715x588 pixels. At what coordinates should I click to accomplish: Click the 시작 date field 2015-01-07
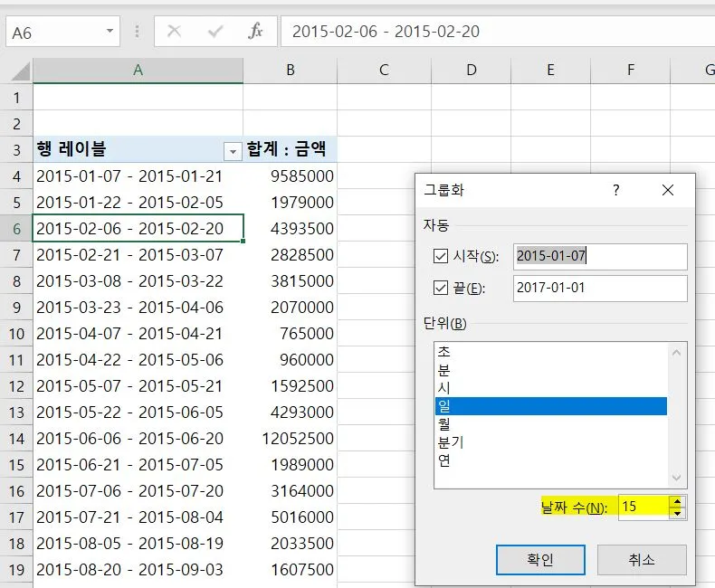tap(600, 256)
